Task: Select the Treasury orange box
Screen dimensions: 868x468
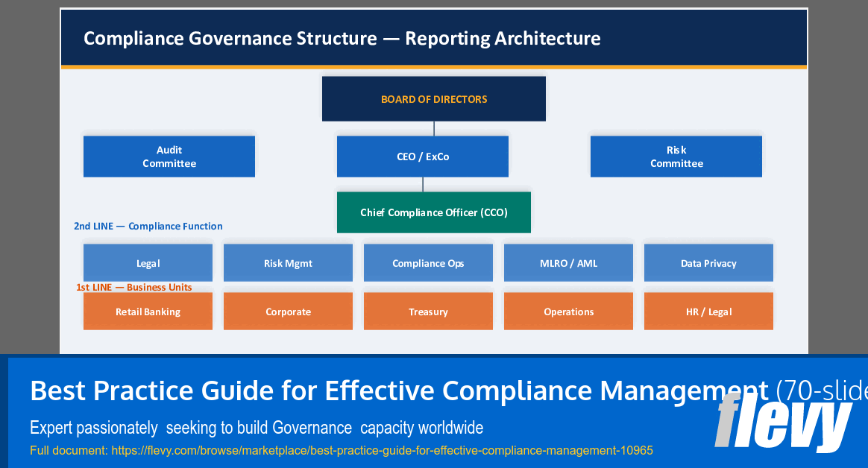Action: [427, 311]
